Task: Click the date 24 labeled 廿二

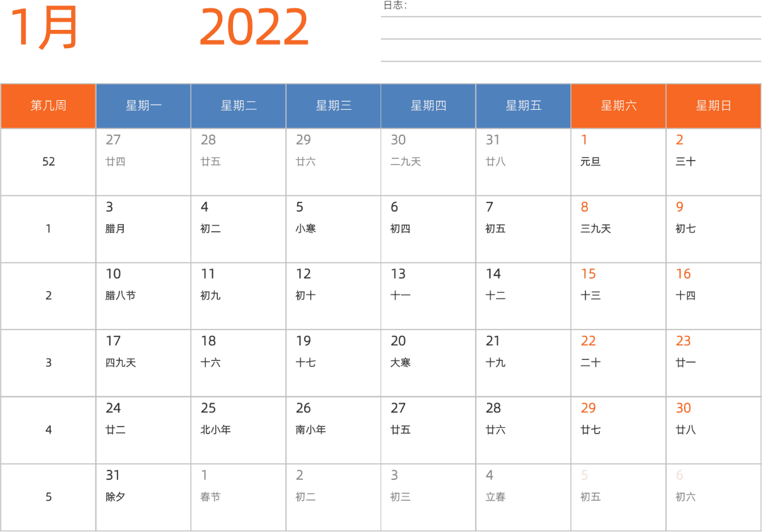Action: point(144,430)
